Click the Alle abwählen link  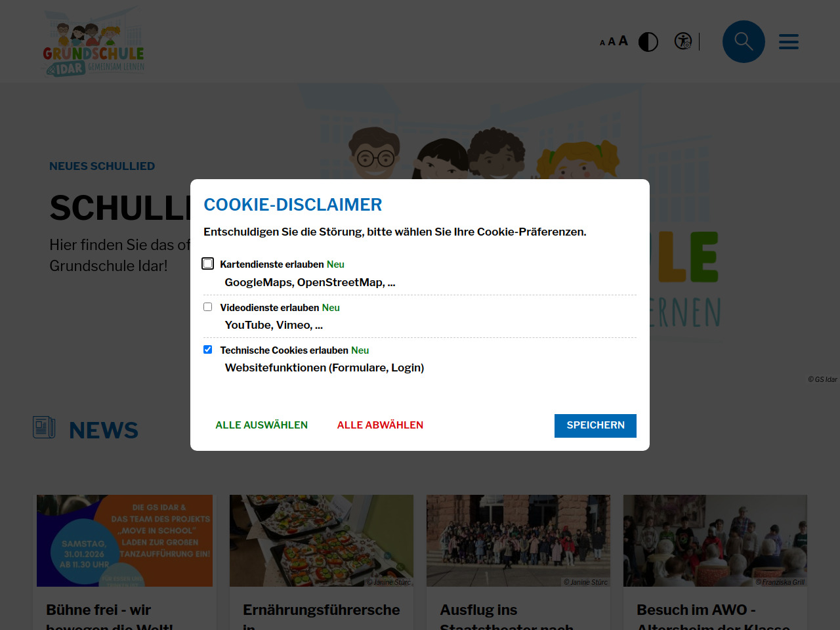click(380, 425)
